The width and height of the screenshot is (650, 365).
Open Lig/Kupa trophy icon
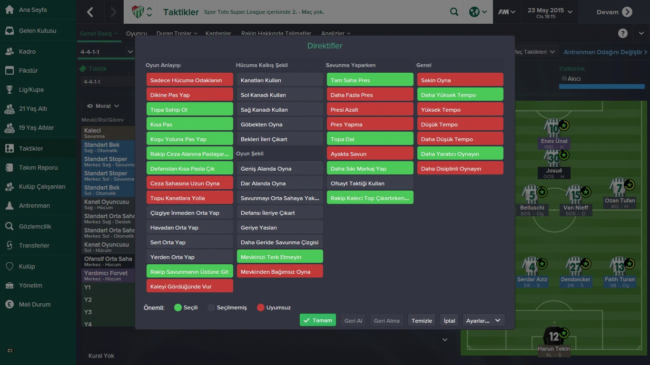(x=9, y=90)
